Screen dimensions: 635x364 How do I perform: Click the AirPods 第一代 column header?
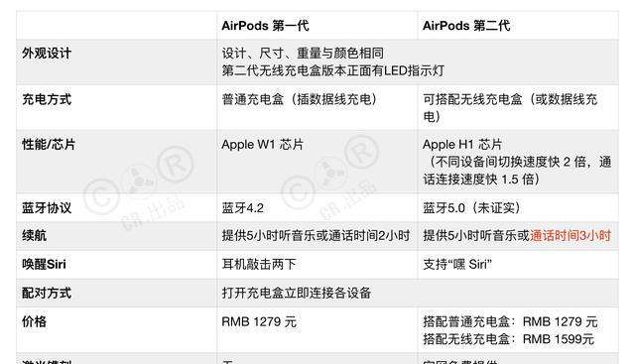coord(265,26)
